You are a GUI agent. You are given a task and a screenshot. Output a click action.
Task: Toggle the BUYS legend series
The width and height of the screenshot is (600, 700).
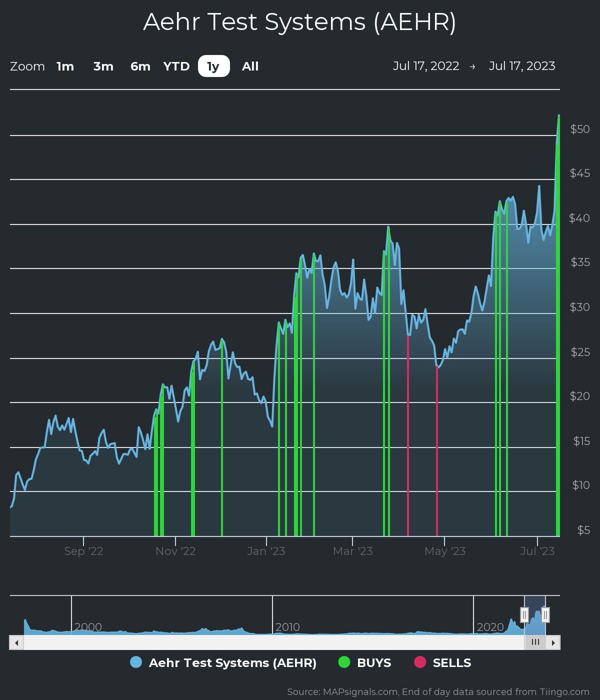[x=364, y=662]
